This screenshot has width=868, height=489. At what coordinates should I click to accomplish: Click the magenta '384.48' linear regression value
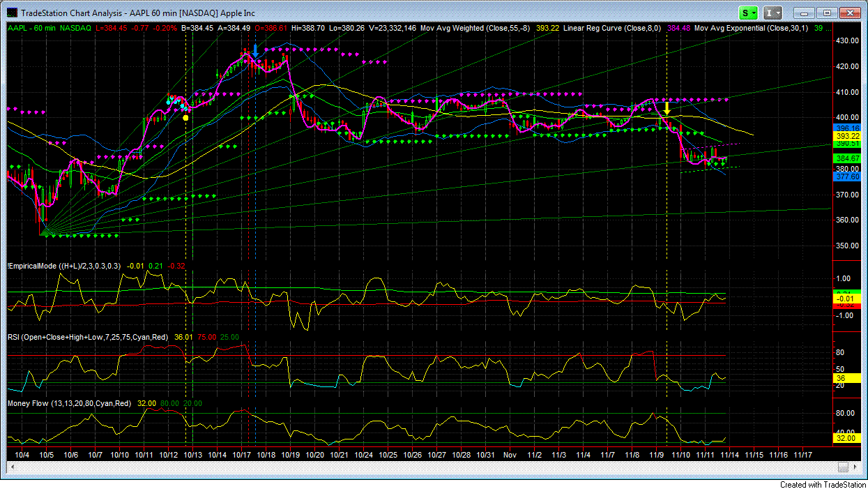(x=679, y=29)
